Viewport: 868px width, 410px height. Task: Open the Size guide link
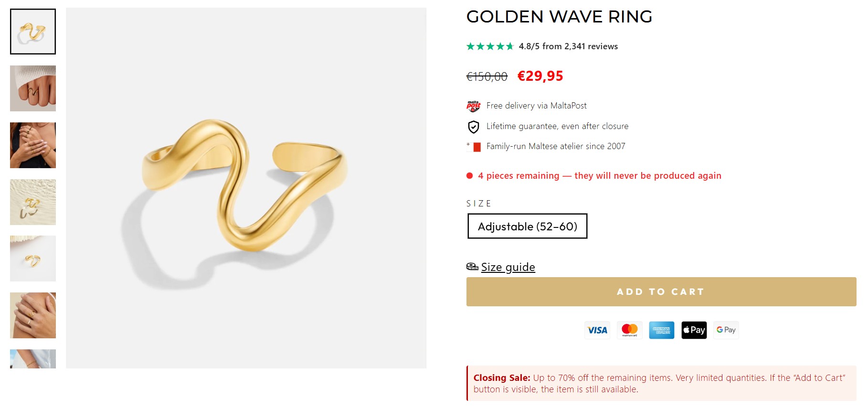coord(508,267)
